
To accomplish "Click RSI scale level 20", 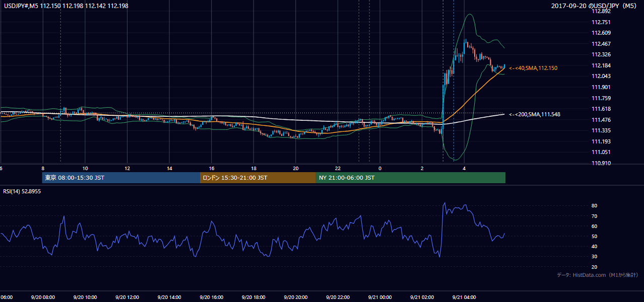I will (595, 267).
